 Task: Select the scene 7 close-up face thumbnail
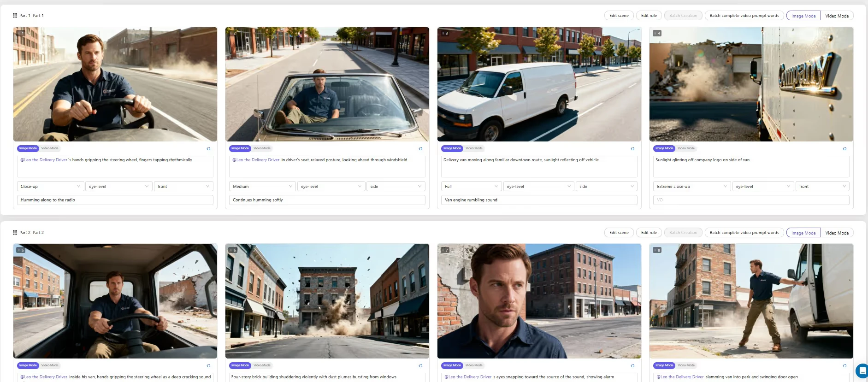(x=539, y=301)
